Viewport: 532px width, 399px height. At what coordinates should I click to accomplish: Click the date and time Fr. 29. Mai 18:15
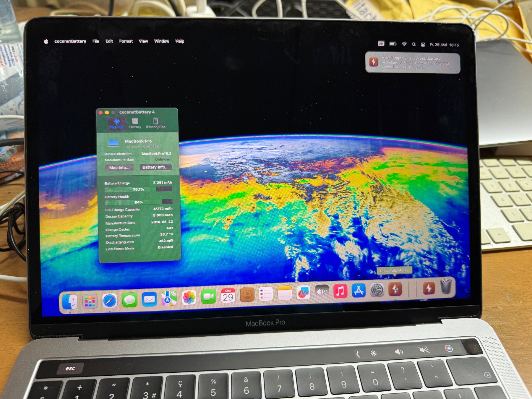coord(444,45)
